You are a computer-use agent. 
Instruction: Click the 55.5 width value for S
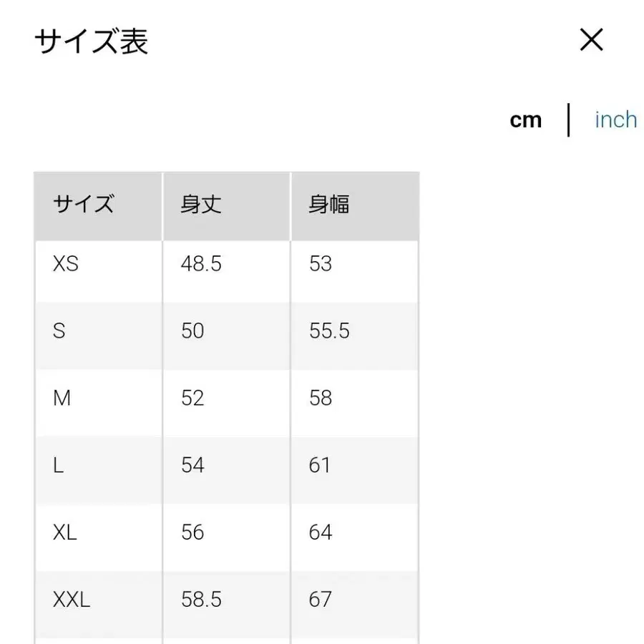(328, 331)
